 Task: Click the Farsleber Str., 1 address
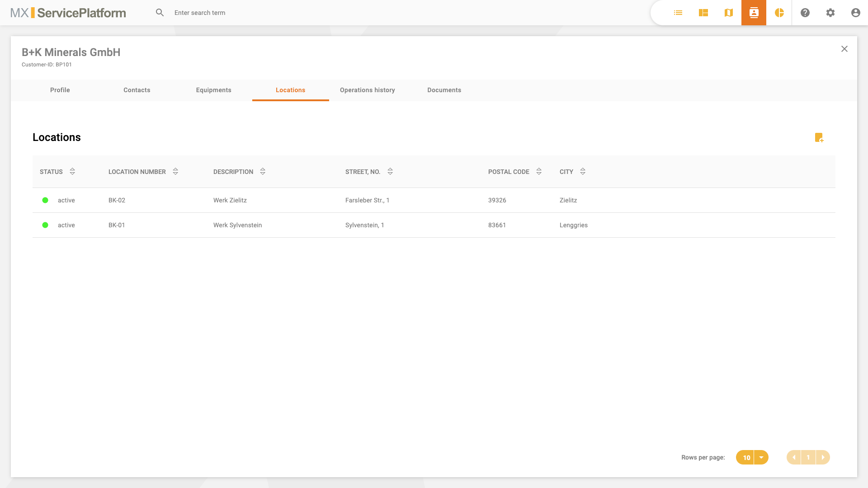(368, 200)
